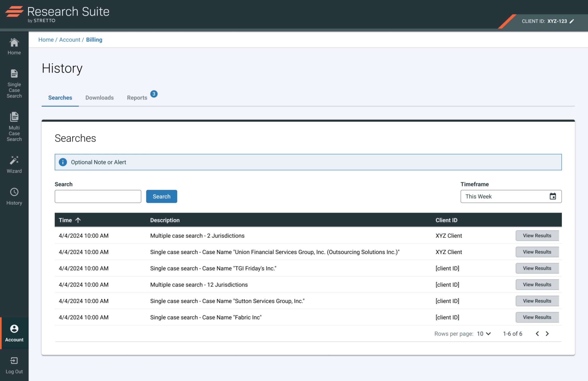The width and height of the screenshot is (588, 381).
Task: Launch the Wizard tool
Action: coord(14,160)
